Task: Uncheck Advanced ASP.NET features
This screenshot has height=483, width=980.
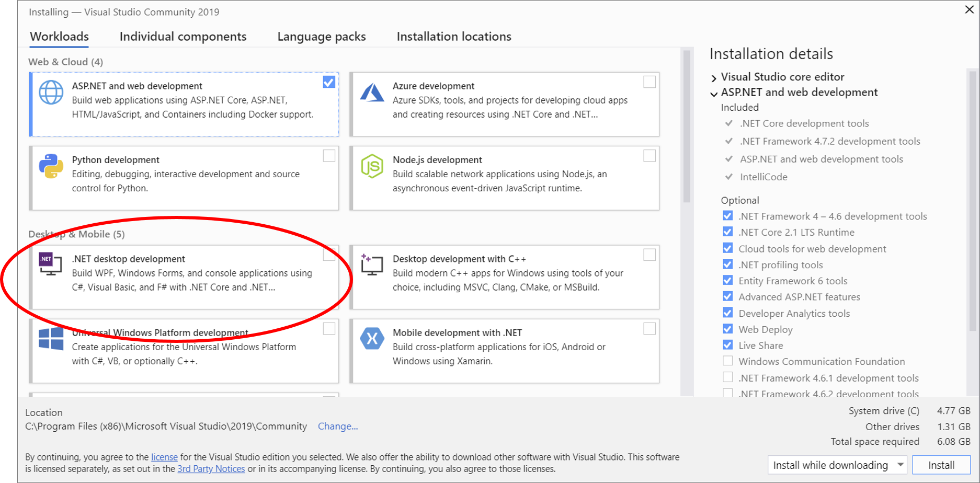Action: [x=727, y=296]
